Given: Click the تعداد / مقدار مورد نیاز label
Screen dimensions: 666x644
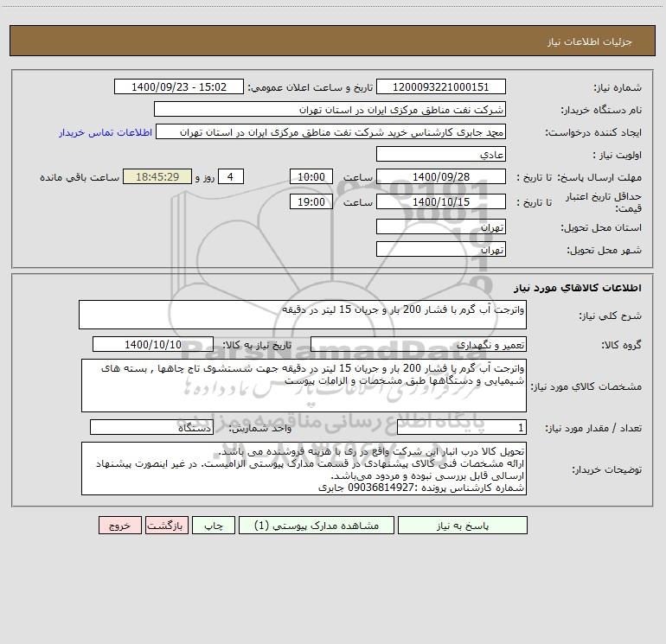Looking at the screenshot, I should tap(593, 428).
